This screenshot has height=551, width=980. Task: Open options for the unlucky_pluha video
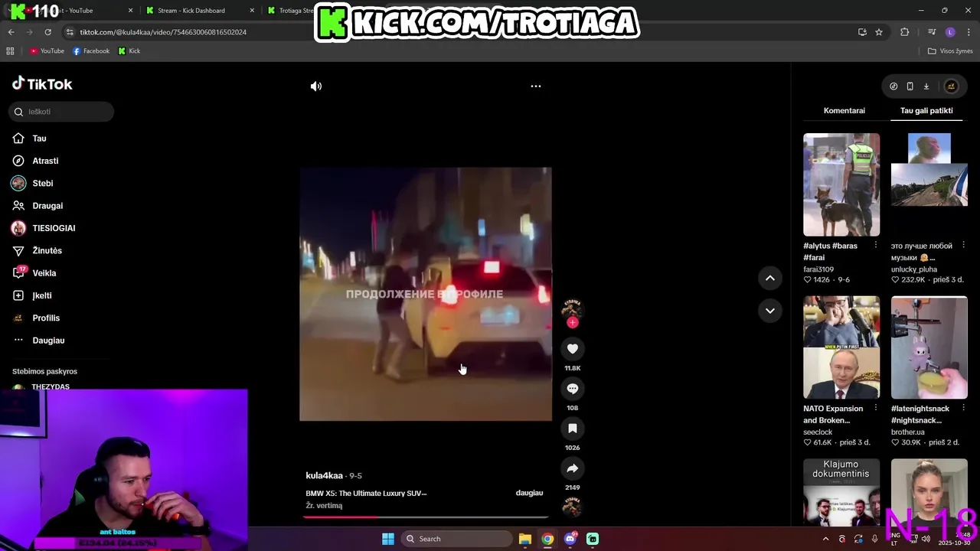coord(963,246)
